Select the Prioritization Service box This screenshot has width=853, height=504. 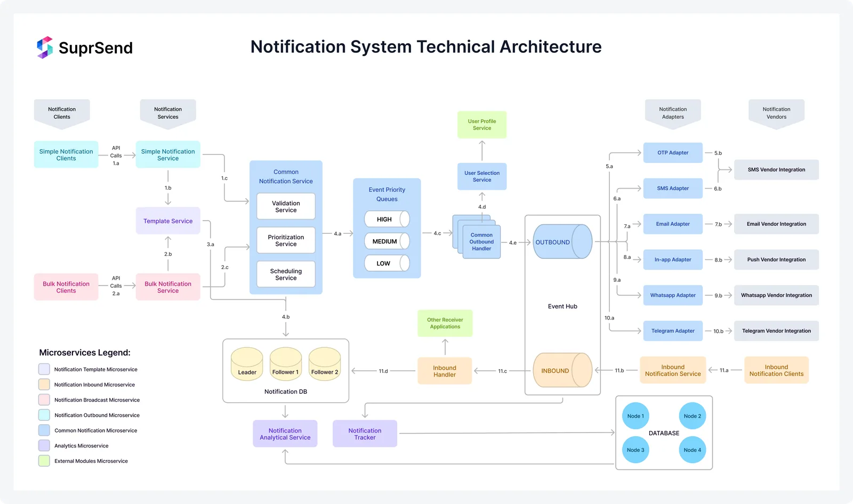[286, 240]
